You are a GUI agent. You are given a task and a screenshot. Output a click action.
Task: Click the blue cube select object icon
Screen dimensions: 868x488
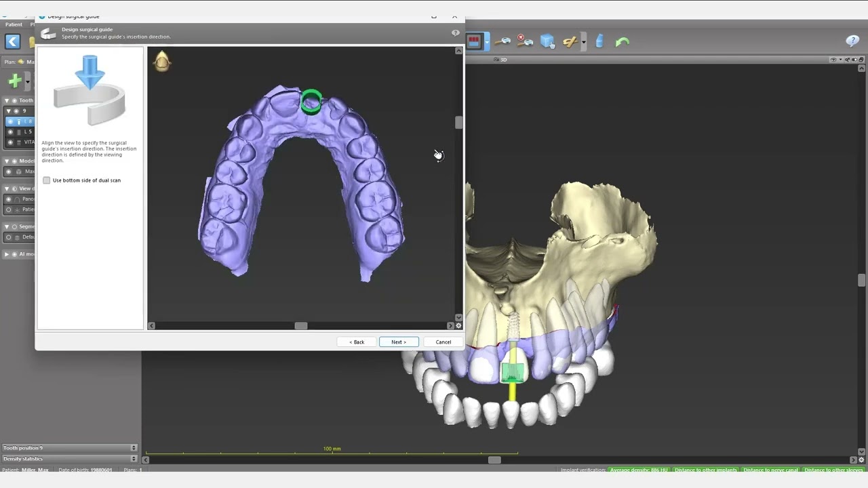pos(548,42)
